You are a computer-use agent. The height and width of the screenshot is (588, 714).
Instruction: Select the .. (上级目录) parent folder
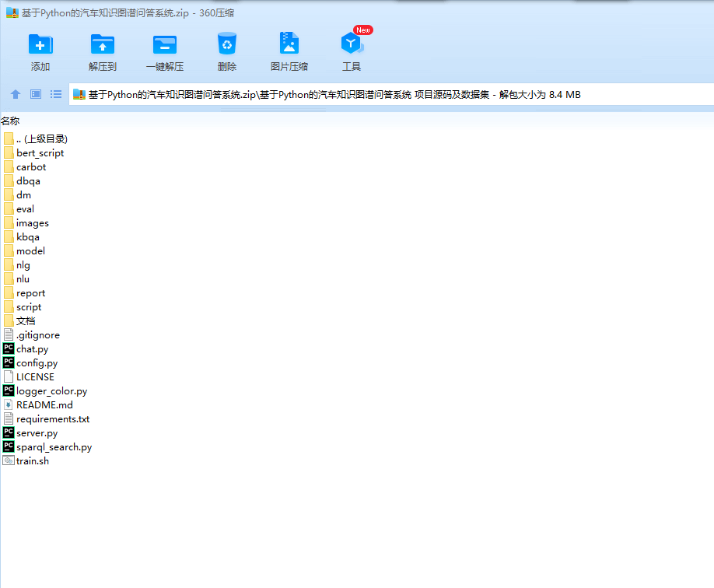[x=36, y=139]
